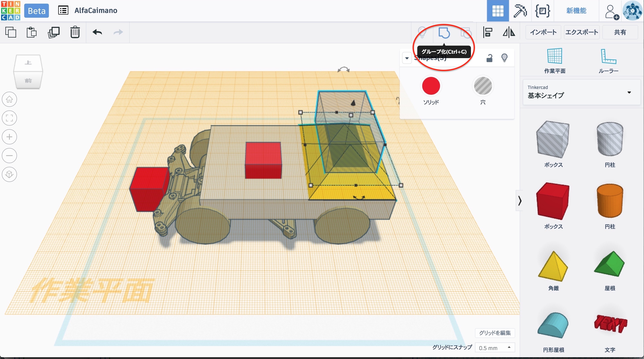
Task: Click the home view icon
Action: 9,99
